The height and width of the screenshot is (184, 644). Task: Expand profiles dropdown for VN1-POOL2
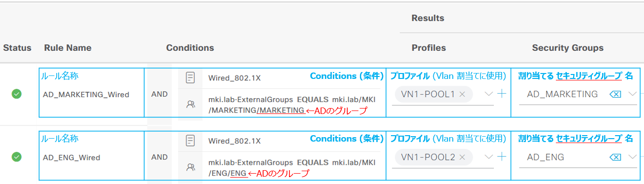(489, 157)
